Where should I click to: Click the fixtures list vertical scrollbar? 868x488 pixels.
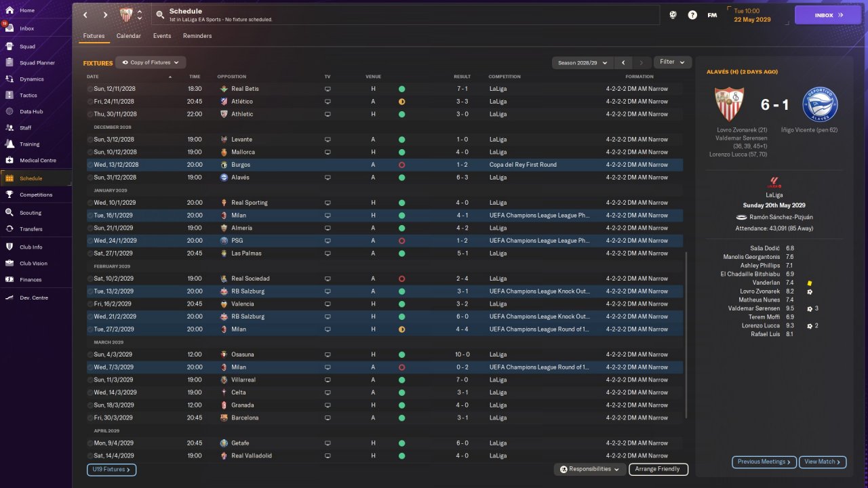pos(687,335)
